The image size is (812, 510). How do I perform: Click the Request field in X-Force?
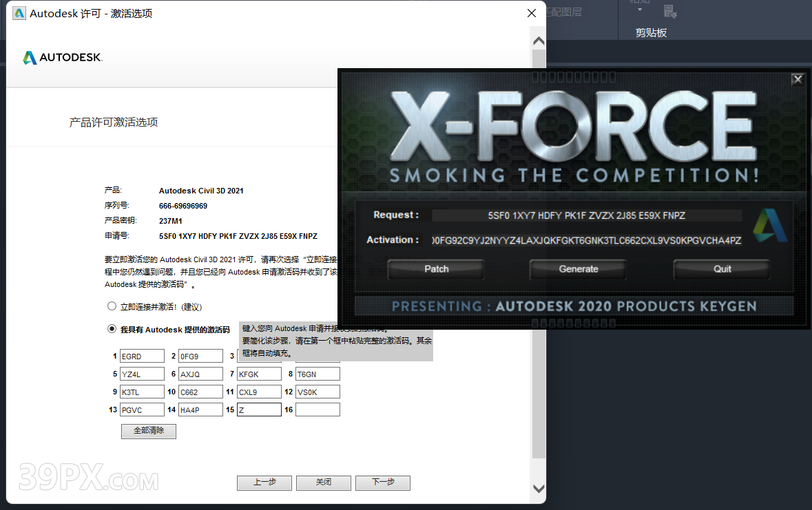pyautogui.click(x=587, y=215)
